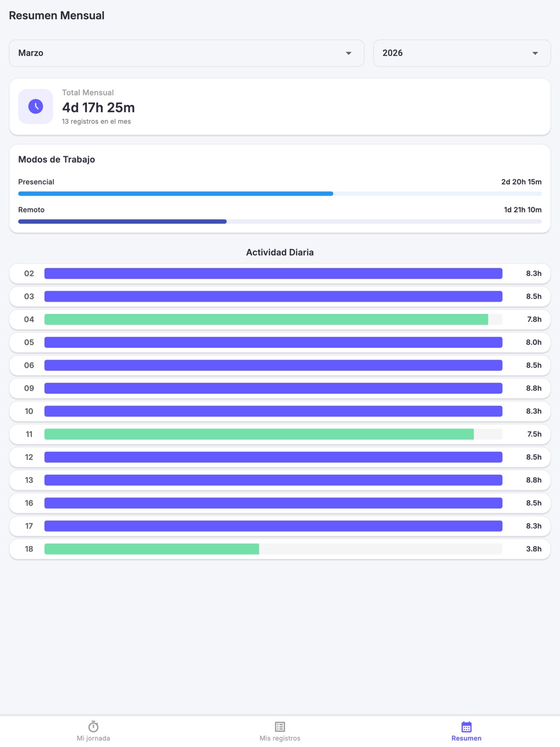Viewport: 560px width, 747px height.
Task: Click the arrow of the Marzo selector
Action: click(349, 53)
